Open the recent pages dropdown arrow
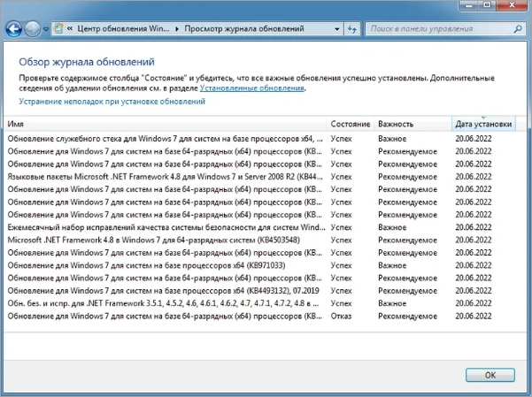This screenshot has height=397, width=532. (46, 29)
